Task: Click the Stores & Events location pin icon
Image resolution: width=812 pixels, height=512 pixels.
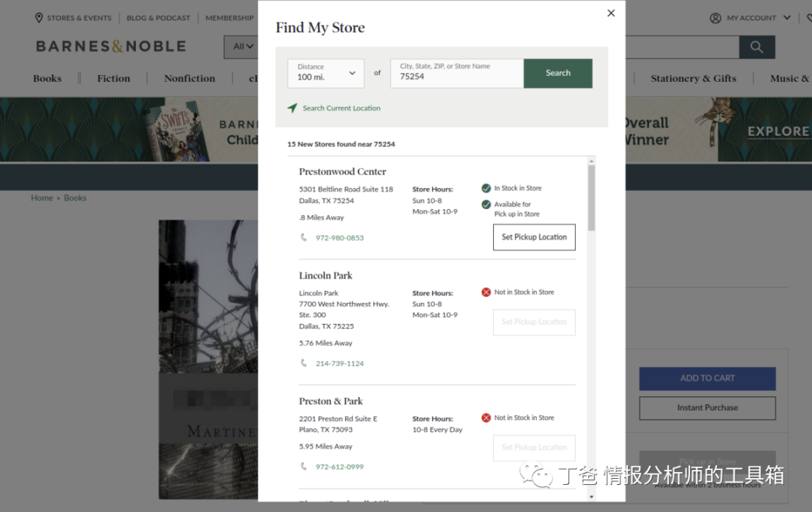Action: 39,17
